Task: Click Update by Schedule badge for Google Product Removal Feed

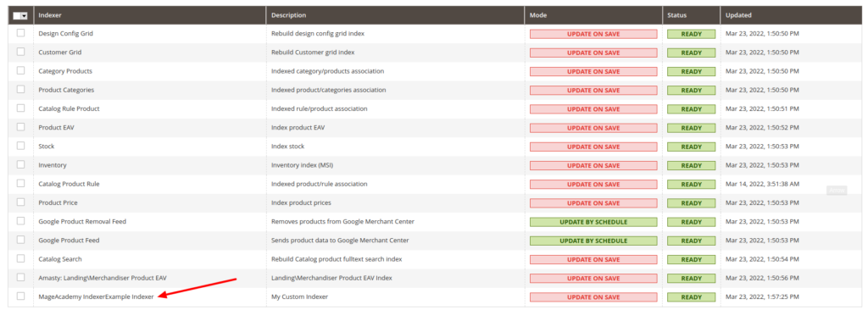Action: 593,222
